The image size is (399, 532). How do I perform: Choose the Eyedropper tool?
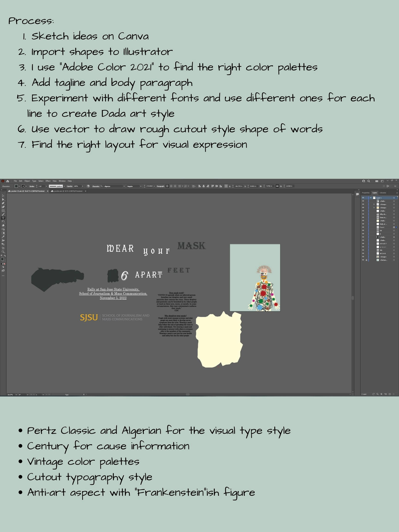tap(3, 237)
